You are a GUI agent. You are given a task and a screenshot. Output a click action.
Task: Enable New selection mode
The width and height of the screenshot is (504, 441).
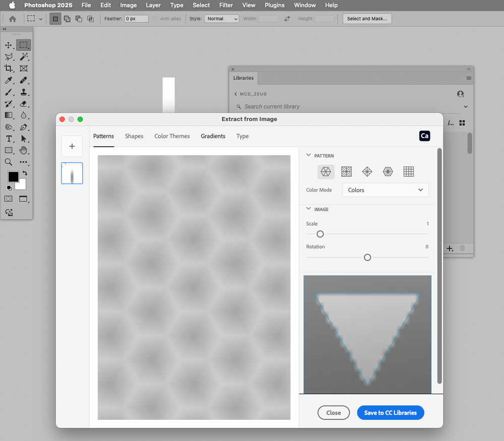click(x=55, y=19)
